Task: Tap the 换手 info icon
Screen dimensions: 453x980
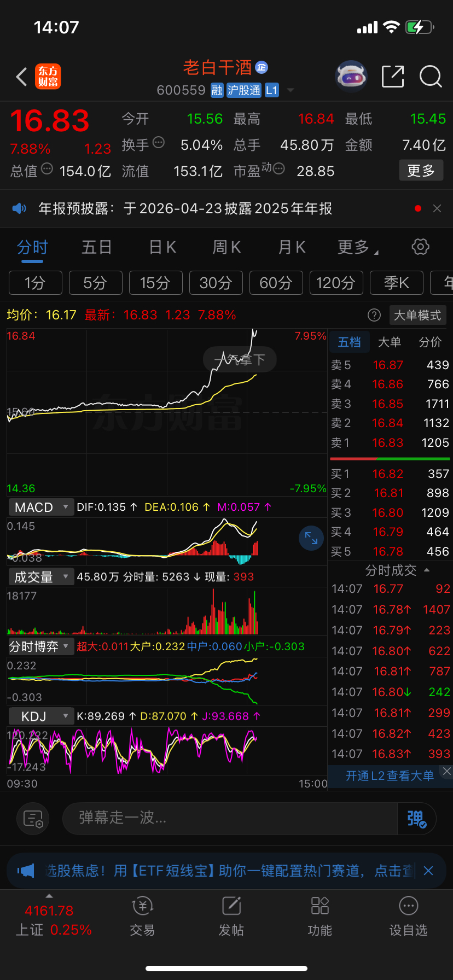Action: [159, 143]
